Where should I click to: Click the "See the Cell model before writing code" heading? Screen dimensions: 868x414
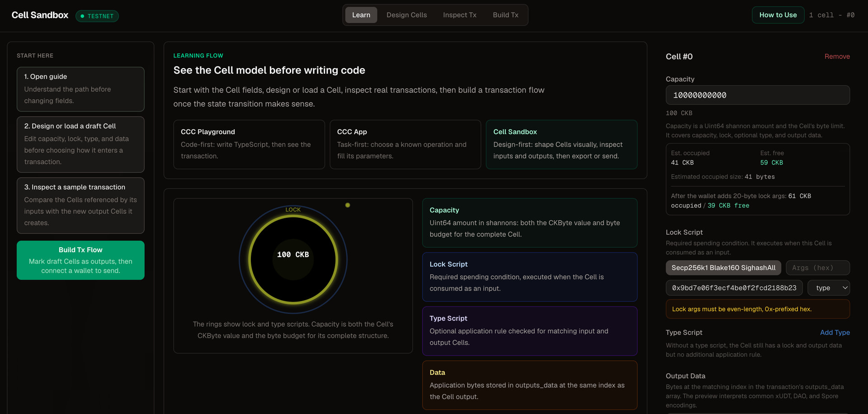(269, 71)
